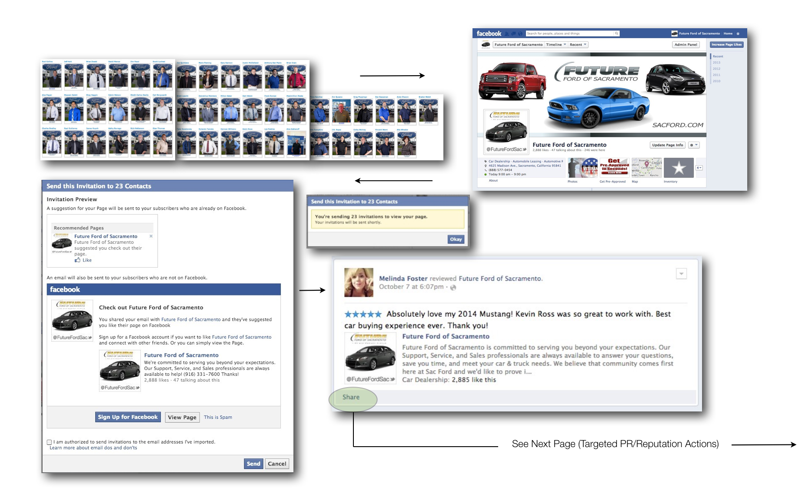Image resolution: width=812 pixels, height=504 pixels.
Task: Dismiss the recommended page with the x icon
Action: pos(151,236)
